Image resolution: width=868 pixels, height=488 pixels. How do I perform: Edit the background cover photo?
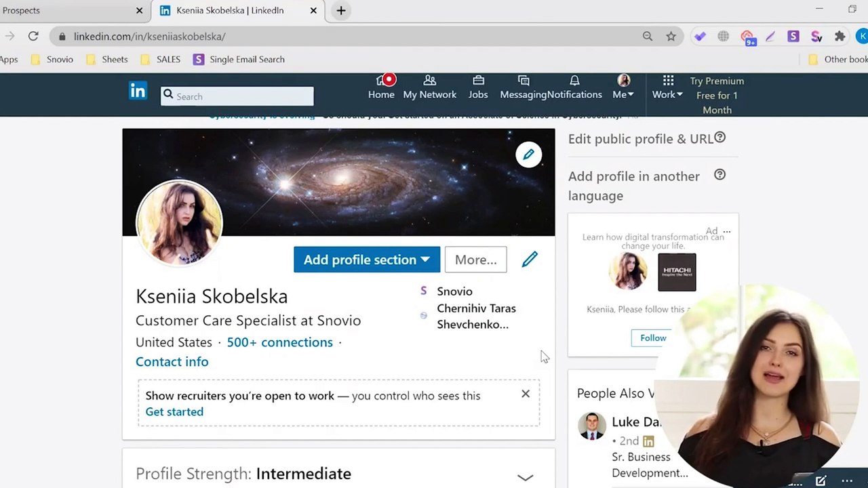click(x=528, y=155)
